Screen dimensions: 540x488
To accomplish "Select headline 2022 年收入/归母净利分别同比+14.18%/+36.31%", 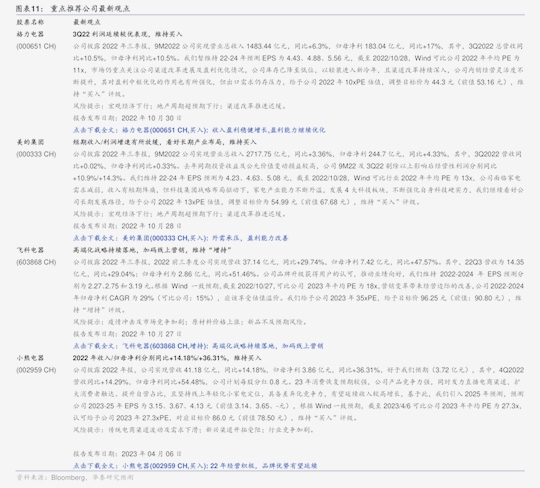I will point(150,358).
